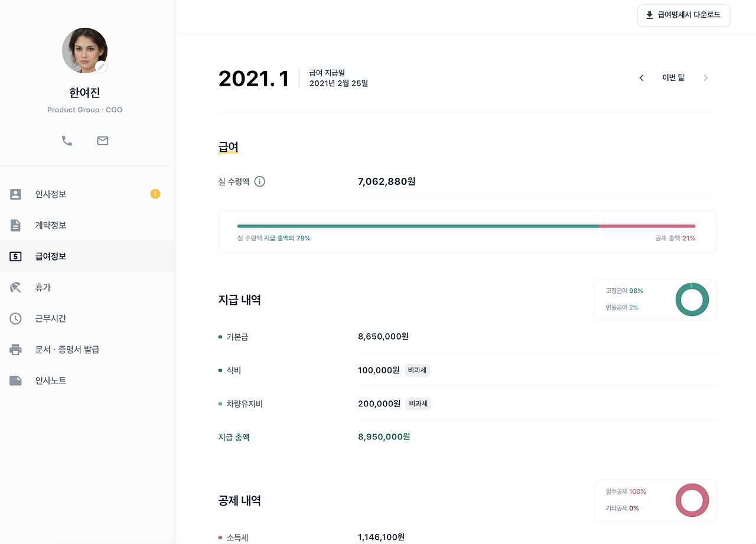The width and height of the screenshot is (756, 544).
Task: Go to the next month with the right chevron
Action: 705,78
